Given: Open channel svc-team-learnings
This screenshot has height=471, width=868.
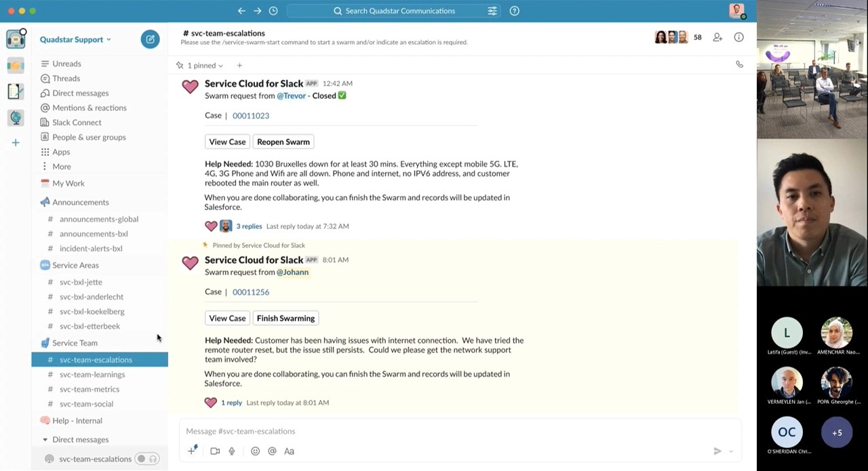Looking at the screenshot, I should pyautogui.click(x=92, y=375).
